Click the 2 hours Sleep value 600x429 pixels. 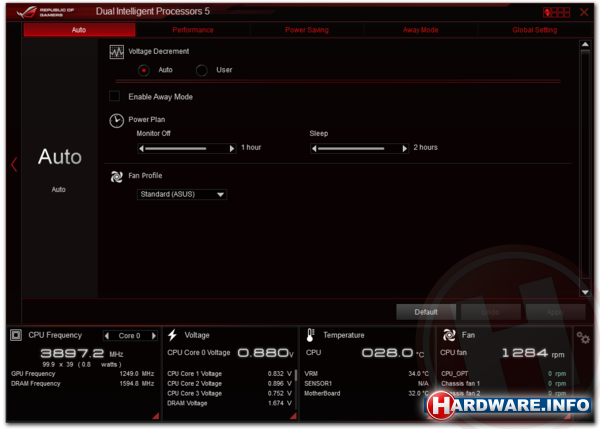(x=426, y=148)
